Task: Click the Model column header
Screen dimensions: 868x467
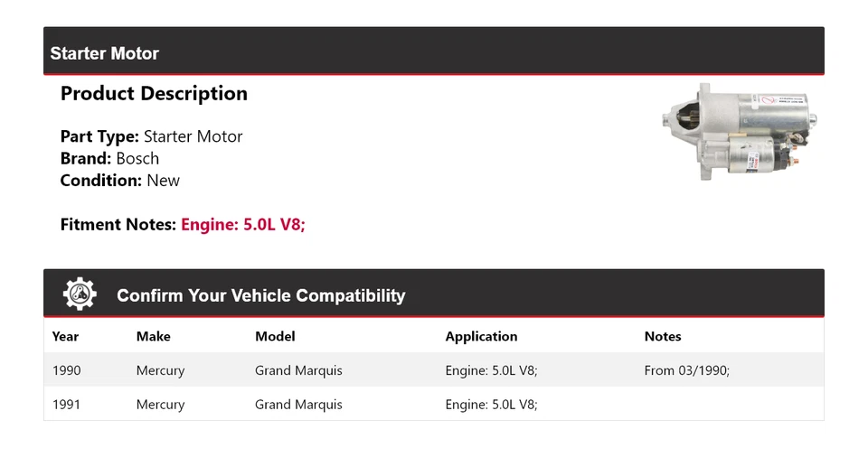Action: pyautogui.click(x=275, y=336)
